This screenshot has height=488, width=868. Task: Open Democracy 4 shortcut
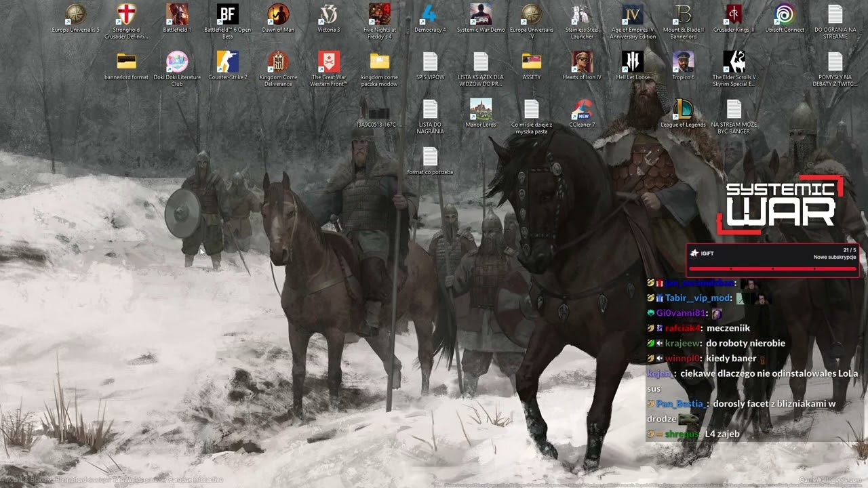click(430, 18)
